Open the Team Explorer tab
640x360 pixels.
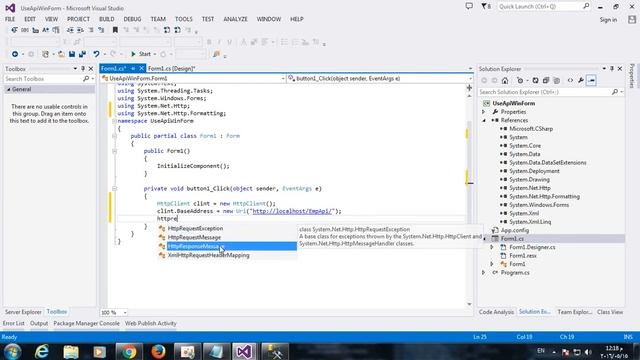point(574,312)
